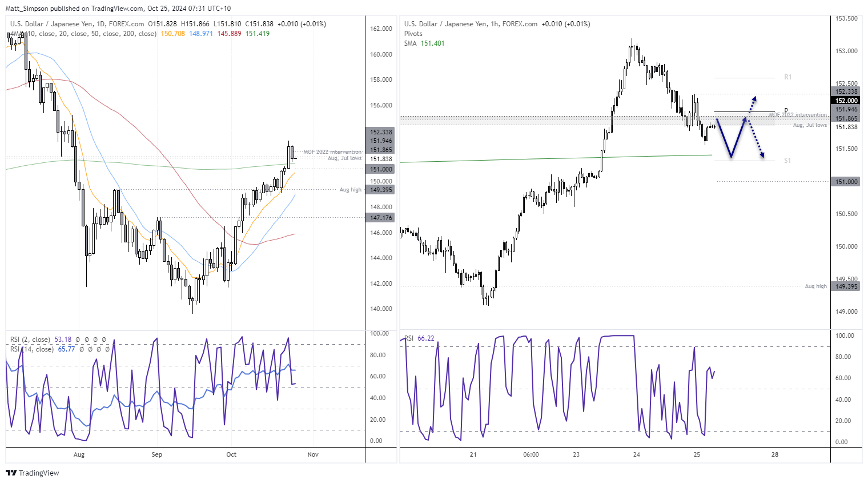Viewport: 868px width, 483px height.
Task: Click the Pivots indicator legend on the hourly chart
Action: click(413, 34)
